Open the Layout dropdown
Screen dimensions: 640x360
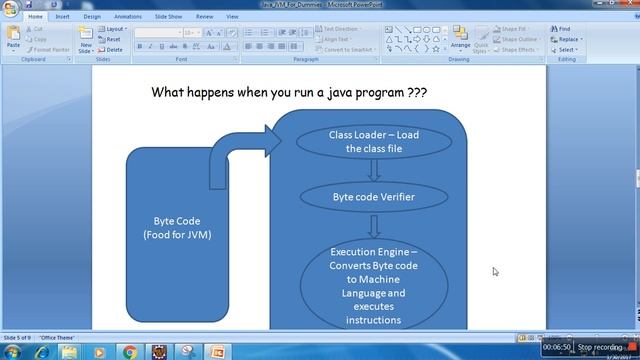click(113, 29)
